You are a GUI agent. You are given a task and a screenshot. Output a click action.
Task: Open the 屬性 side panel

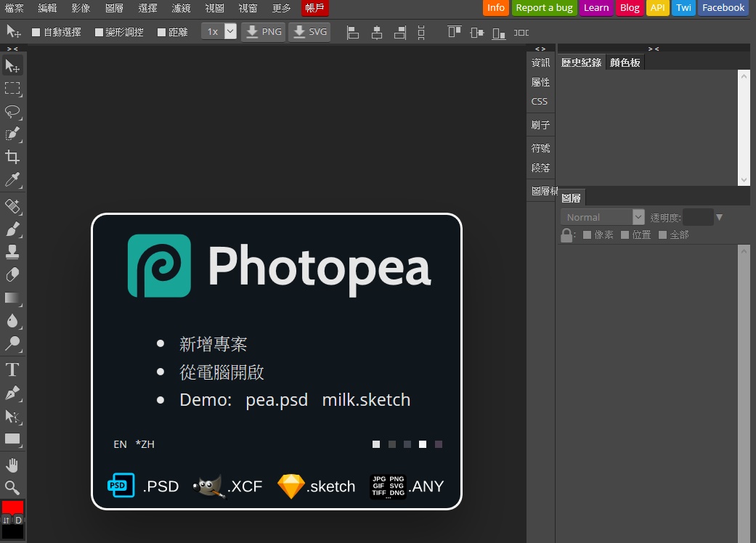(540, 82)
